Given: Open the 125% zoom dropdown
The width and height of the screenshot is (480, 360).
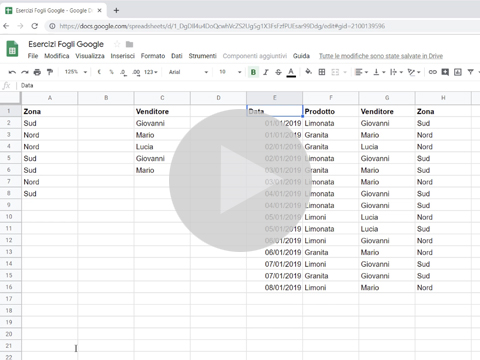Looking at the screenshot, I should click(x=76, y=72).
